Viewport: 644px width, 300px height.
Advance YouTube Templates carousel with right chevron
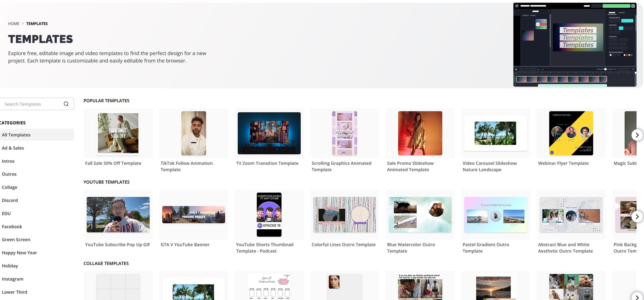click(637, 216)
